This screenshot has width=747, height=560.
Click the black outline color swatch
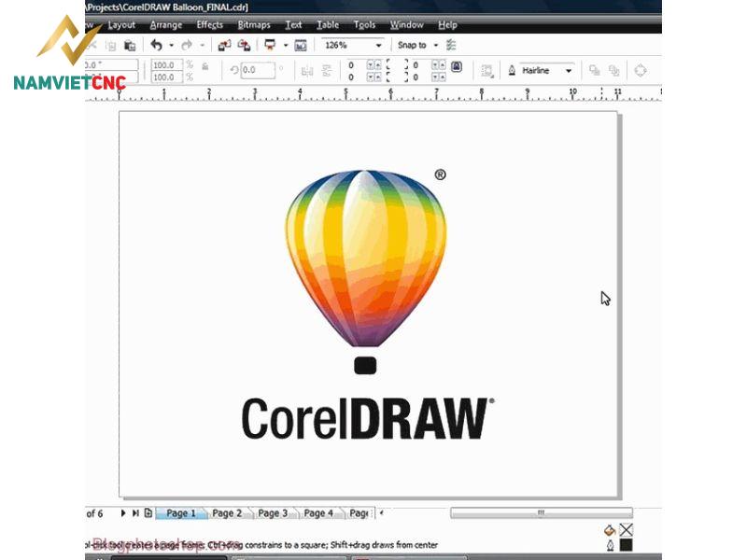click(x=626, y=545)
